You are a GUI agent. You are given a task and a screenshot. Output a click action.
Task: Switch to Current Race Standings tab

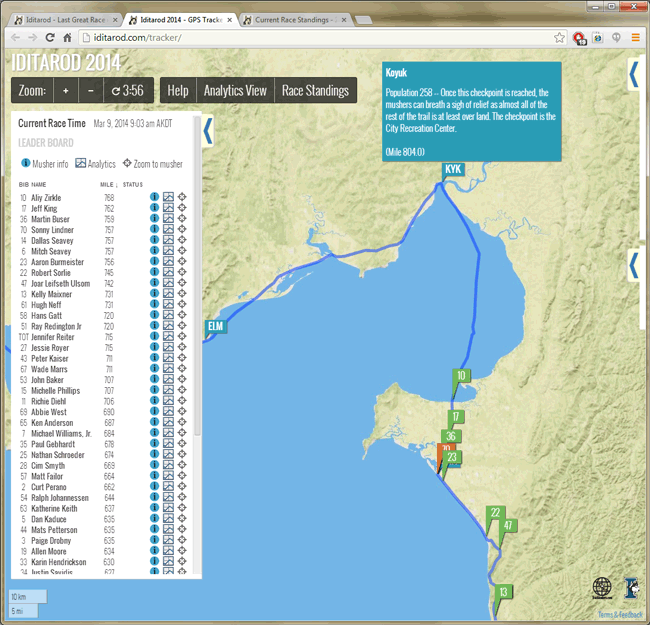click(x=296, y=20)
